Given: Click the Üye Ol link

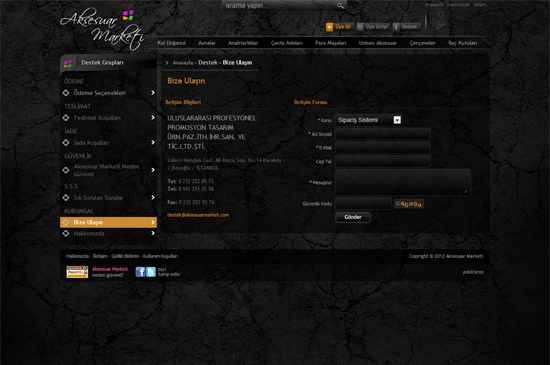Looking at the screenshot, I should point(342,27).
